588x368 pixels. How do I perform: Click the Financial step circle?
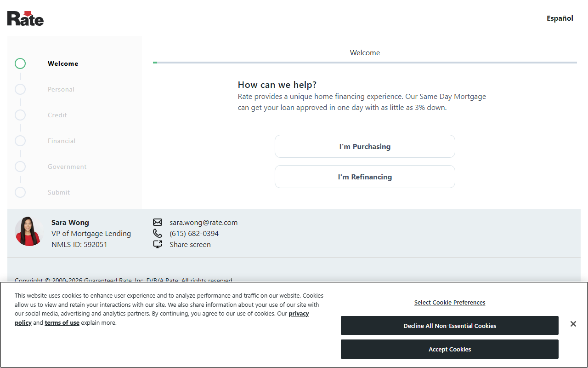coord(20,141)
